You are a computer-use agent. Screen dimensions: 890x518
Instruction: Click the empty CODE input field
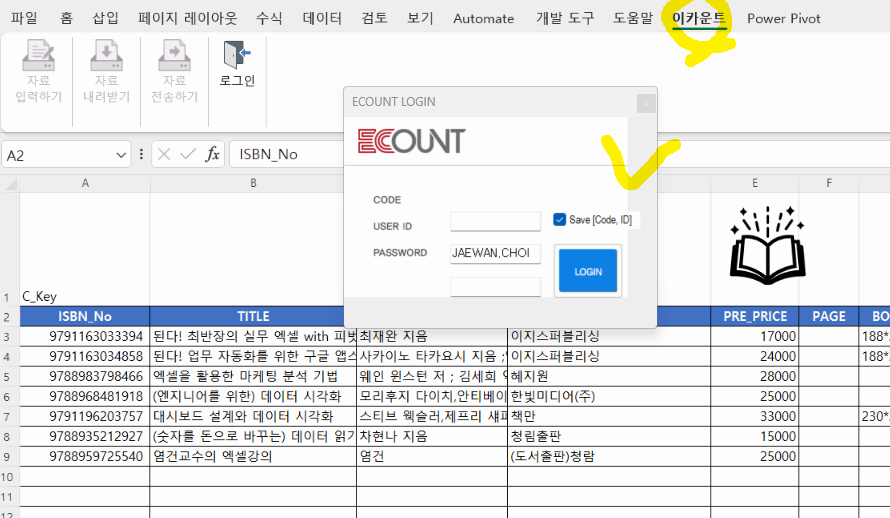(496, 221)
